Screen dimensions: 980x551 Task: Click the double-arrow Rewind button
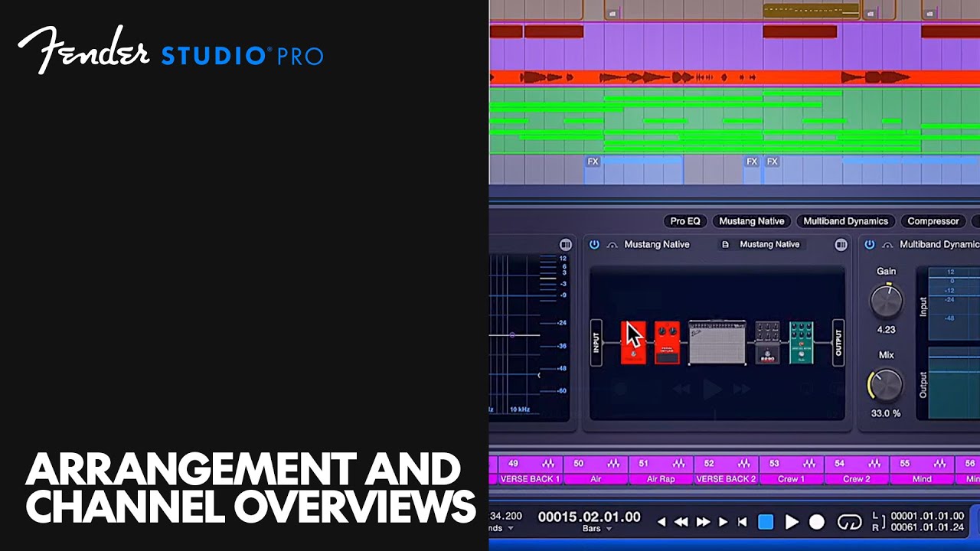coord(681,522)
